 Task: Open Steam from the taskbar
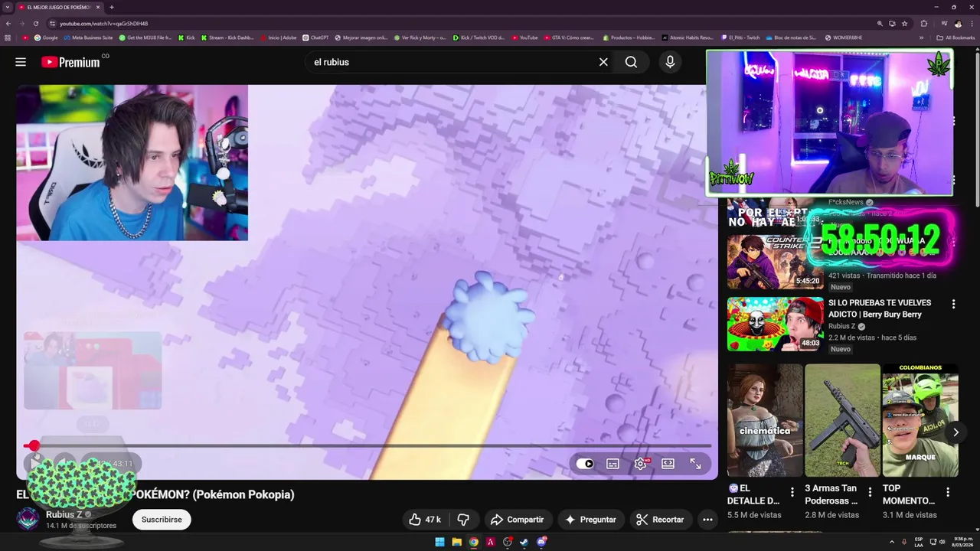pos(524,542)
